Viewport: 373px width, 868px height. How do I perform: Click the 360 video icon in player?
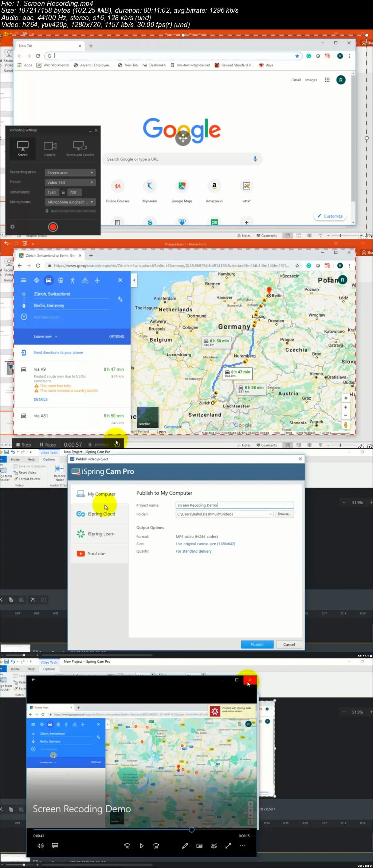point(214,846)
